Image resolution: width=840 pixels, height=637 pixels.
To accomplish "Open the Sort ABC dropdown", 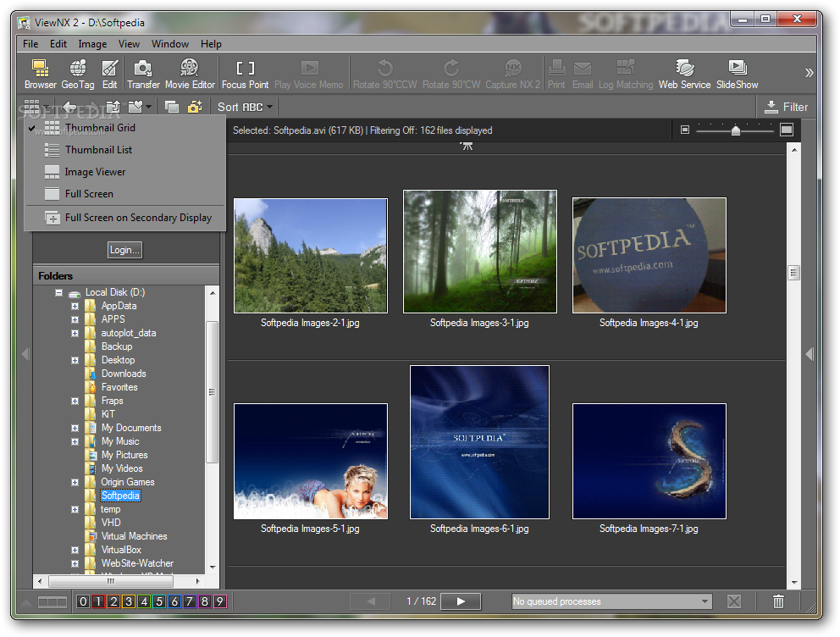I will pyautogui.click(x=245, y=107).
